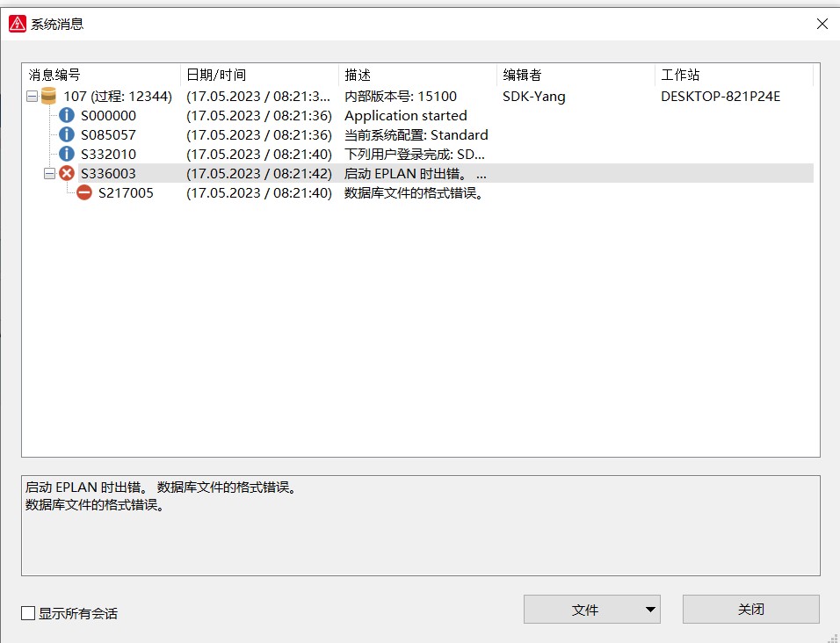Click the 关闭 button
The height and width of the screenshot is (643, 840).
(x=750, y=610)
